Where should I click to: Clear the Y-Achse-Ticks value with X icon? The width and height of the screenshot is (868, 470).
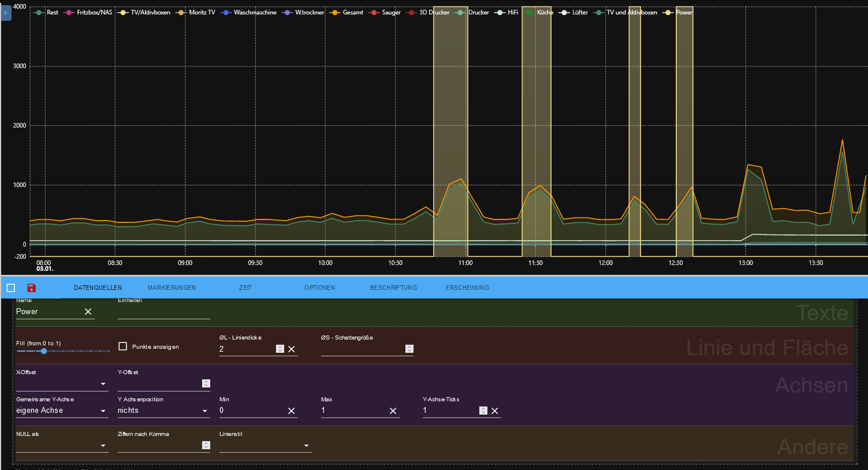pos(495,411)
